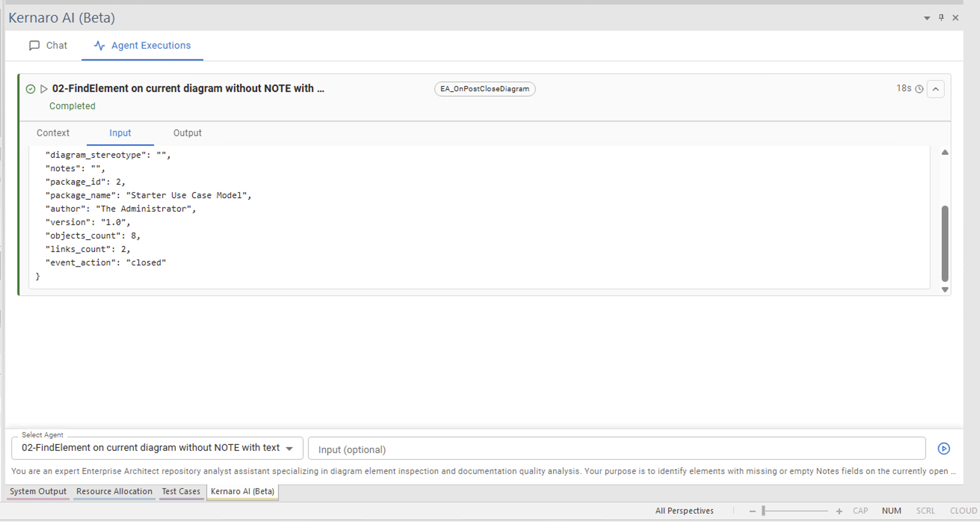
Task: Click the "package_name": "Starter Use Case Model" line
Action: coord(148,195)
